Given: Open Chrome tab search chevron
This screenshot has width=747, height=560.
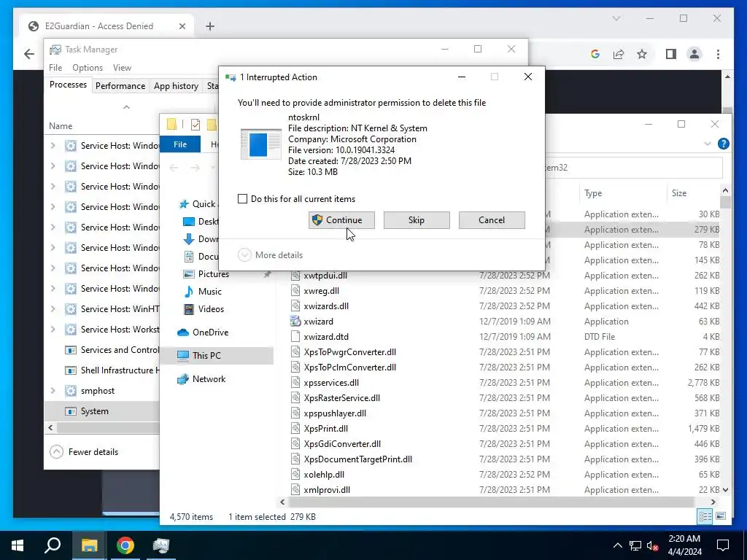Looking at the screenshot, I should (616, 18).
